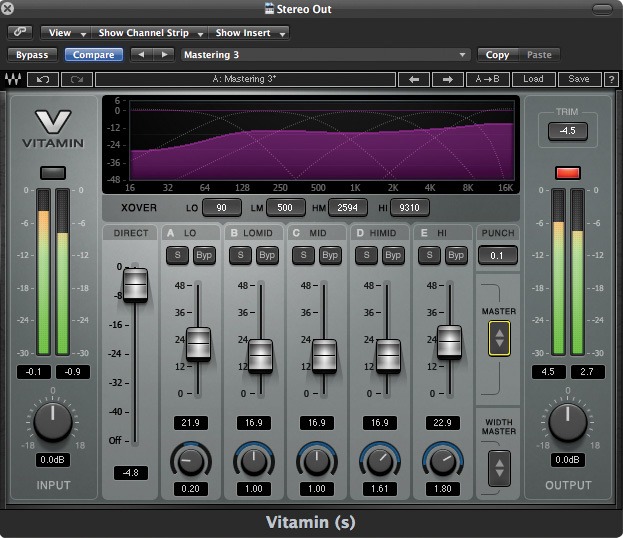Go to previous Waves preset with left arrow
Screen dimensions: 623x538
(414, 79)
